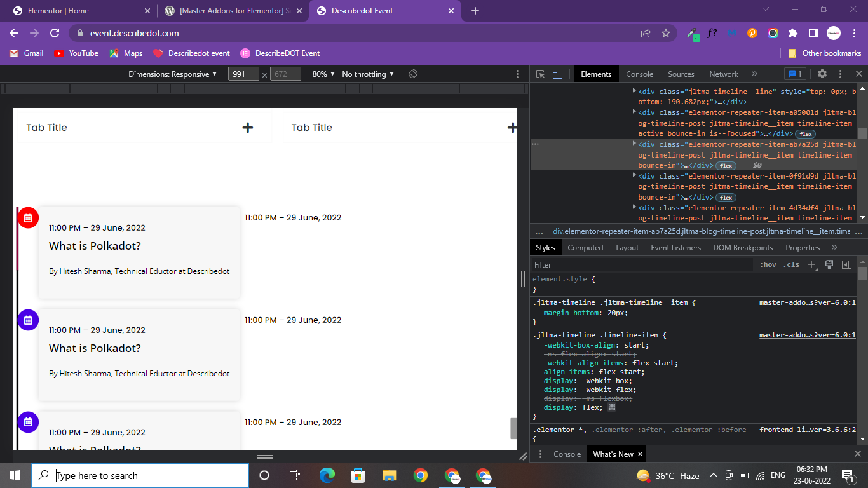Activate the inspect element picker icon

[541, 74]
